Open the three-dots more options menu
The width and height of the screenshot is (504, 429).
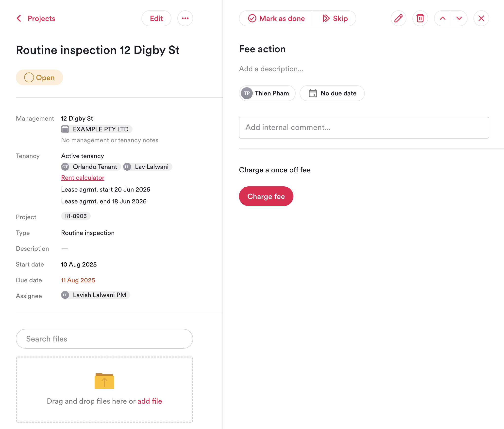pos(185,18)
